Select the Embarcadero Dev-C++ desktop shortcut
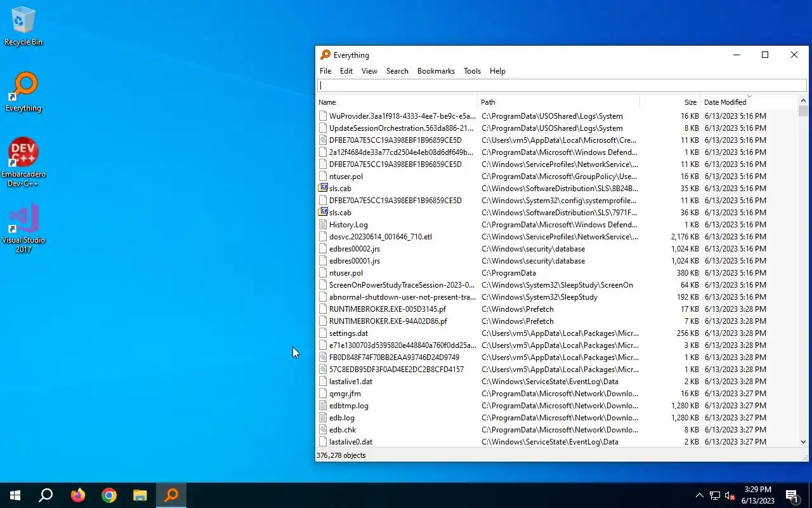The width and height of the screenshot is (812, 508). 23,163
